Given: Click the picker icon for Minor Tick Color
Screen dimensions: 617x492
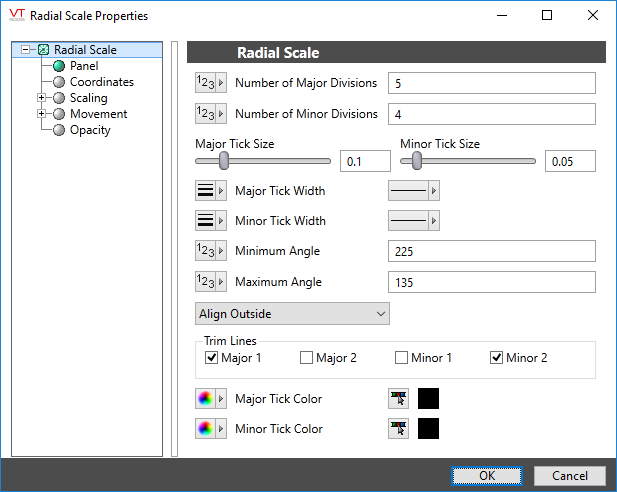Looking at the screenshot, I should 399,430.
